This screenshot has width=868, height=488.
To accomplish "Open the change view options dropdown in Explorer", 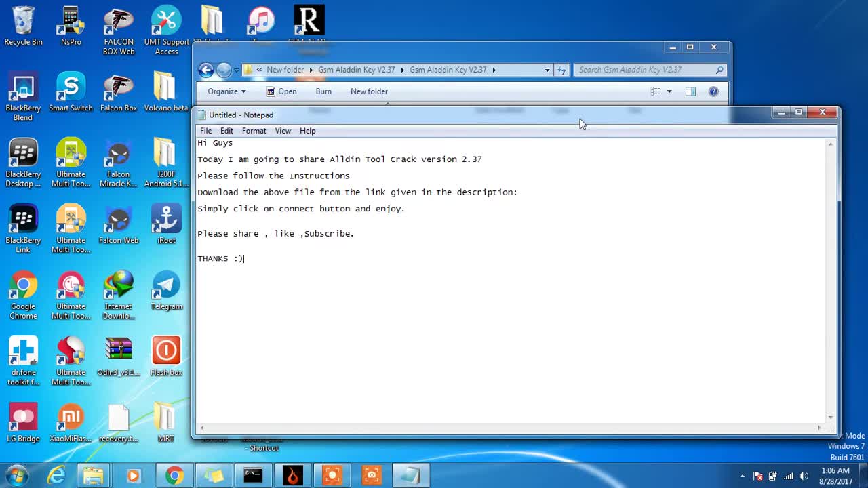I will coord(669,91).
